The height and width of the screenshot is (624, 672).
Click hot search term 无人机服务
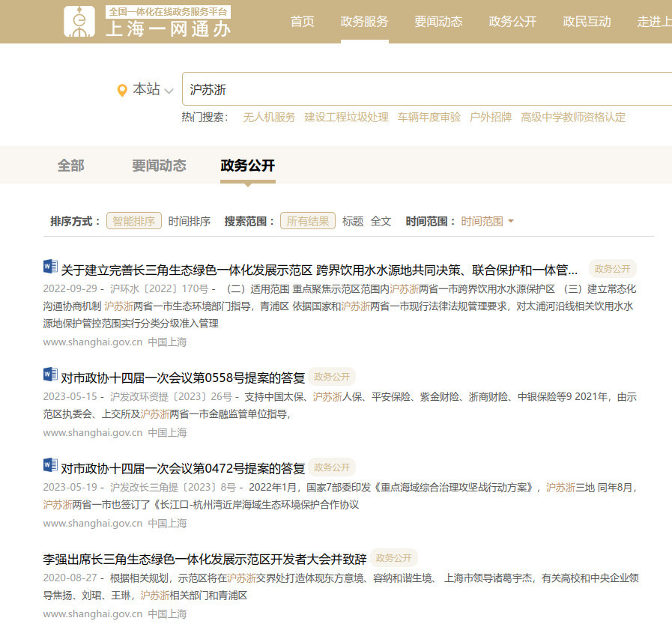pos(269,117)
